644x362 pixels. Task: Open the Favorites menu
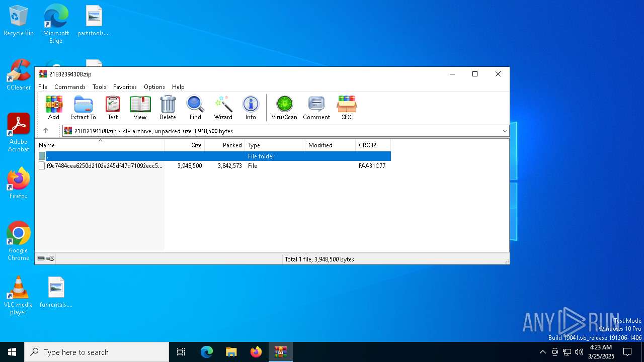(x=125, y=87)
